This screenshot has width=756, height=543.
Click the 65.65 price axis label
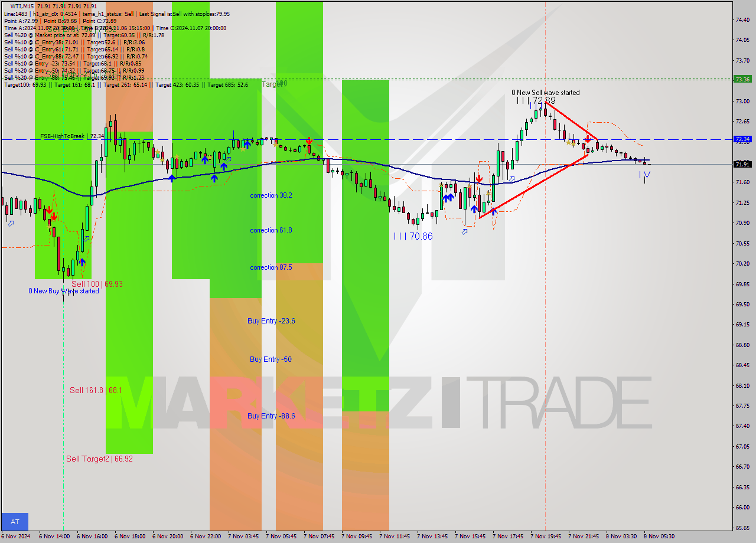[x=742, y=528]
